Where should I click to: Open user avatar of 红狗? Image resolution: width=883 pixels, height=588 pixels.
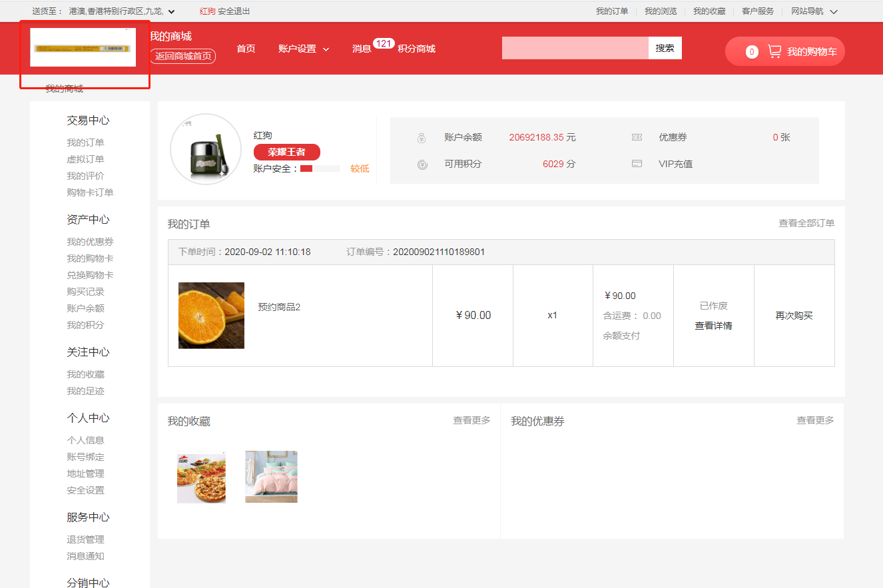(x=206, y=148)
